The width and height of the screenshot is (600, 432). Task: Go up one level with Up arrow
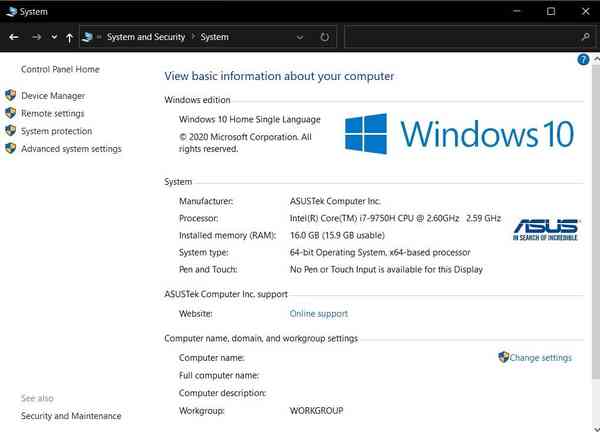tap(69, 37)
